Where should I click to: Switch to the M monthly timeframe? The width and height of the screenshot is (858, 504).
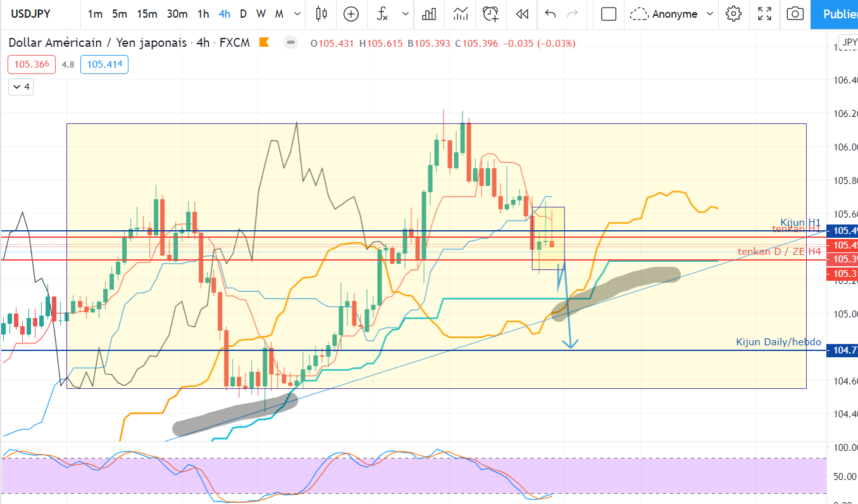(x=279, y=14)
